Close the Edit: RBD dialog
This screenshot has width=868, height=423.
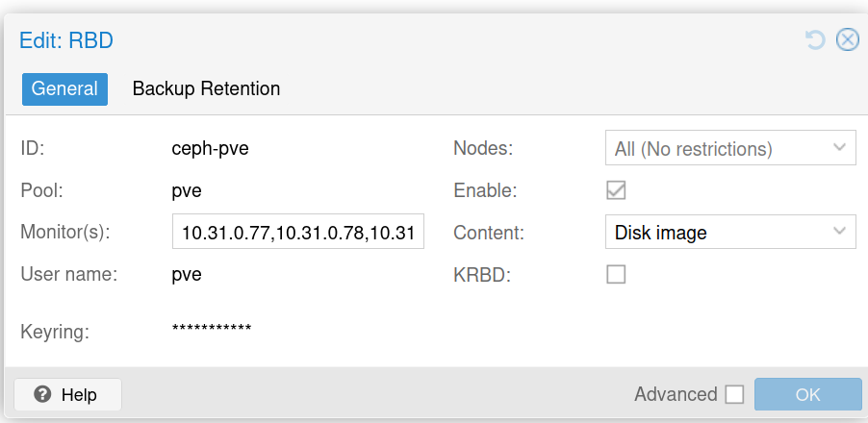(x=847, y=39)
